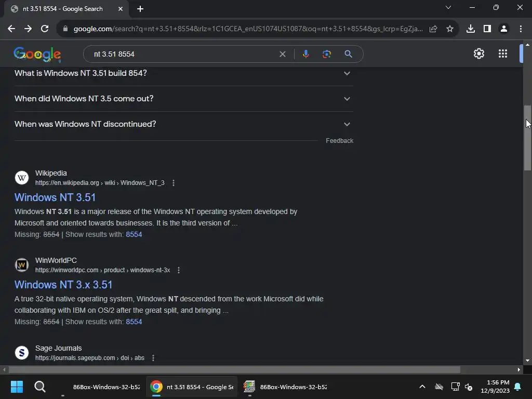Open Google quick settings gear
This screenshot has height=399, width=532.
pyautogui.click(x=478, y=54)
